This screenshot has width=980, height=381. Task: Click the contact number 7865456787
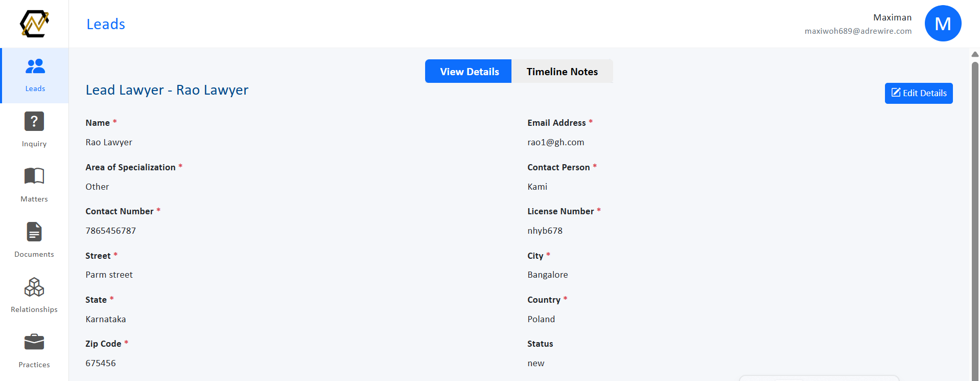coord(111,231)
